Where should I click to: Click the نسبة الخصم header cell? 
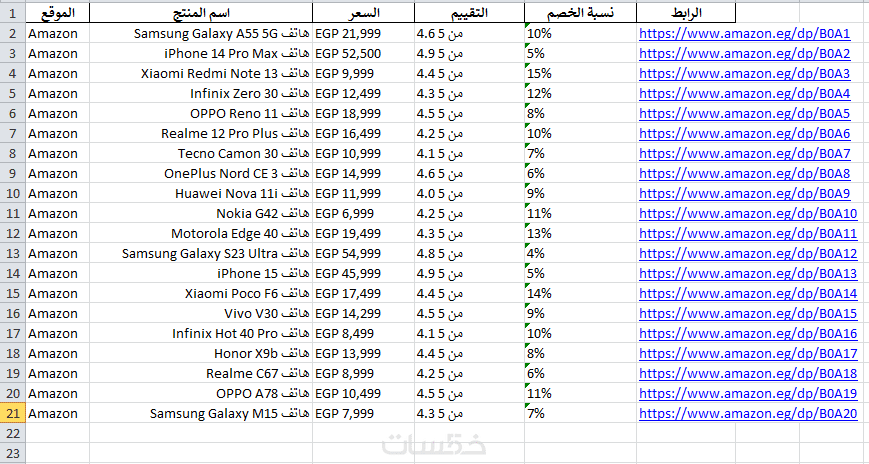coord(580,13)
